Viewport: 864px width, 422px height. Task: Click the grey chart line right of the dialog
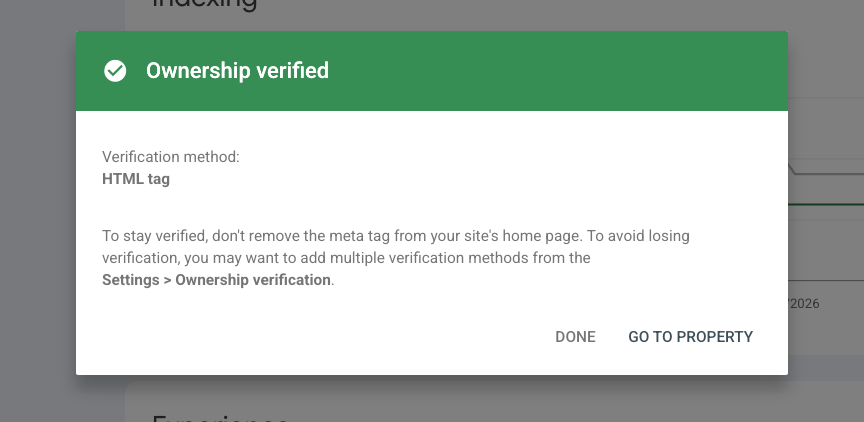pyautogui.click(x=827, y=174)
